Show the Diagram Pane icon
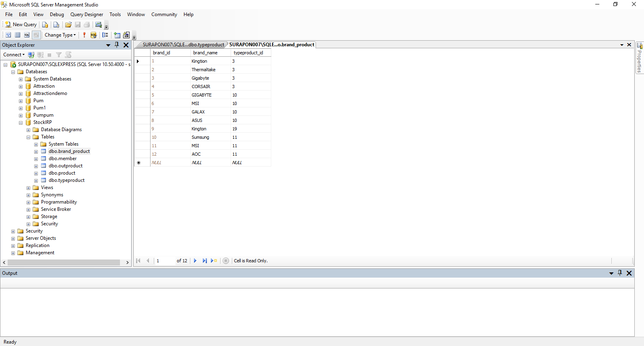644x346 pixels. click(x=8, y=35)
